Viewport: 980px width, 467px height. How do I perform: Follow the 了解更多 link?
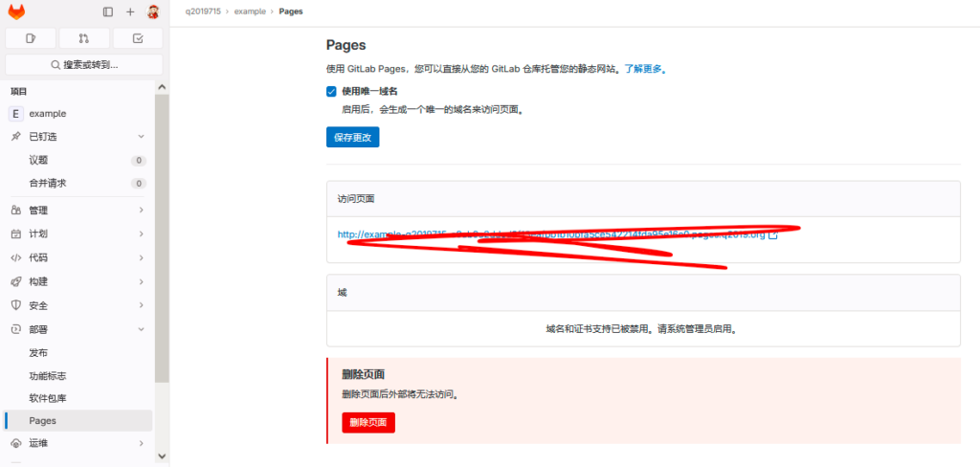pos(644,69)
